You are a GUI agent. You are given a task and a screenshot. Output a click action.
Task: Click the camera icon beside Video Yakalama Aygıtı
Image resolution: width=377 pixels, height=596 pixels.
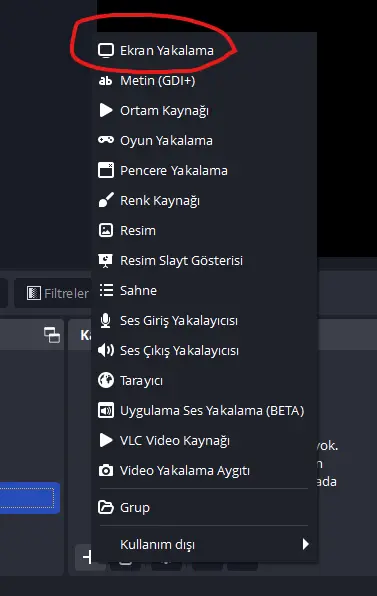tap(106, 471)
